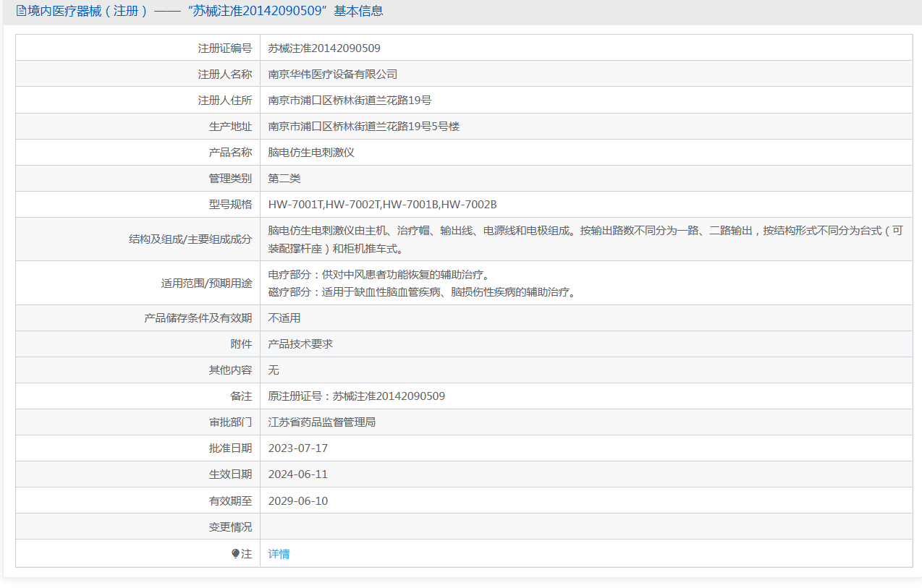
Task: Click the label 结构及组成/主要组成成分
Action: pos(190,239)
